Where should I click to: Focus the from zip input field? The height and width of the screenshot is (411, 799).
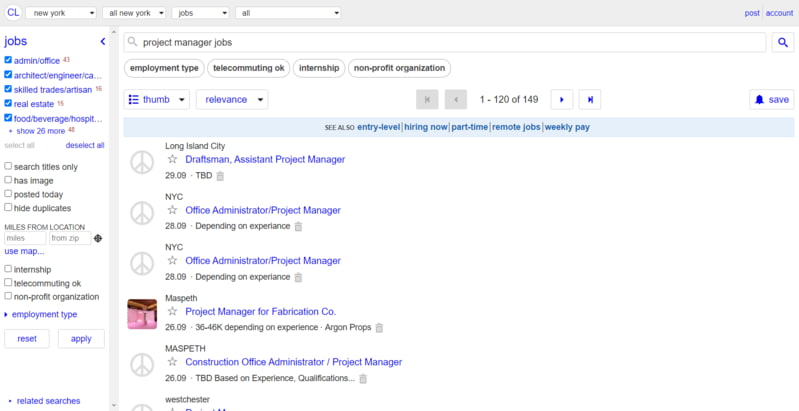click(x=70, y=238)
